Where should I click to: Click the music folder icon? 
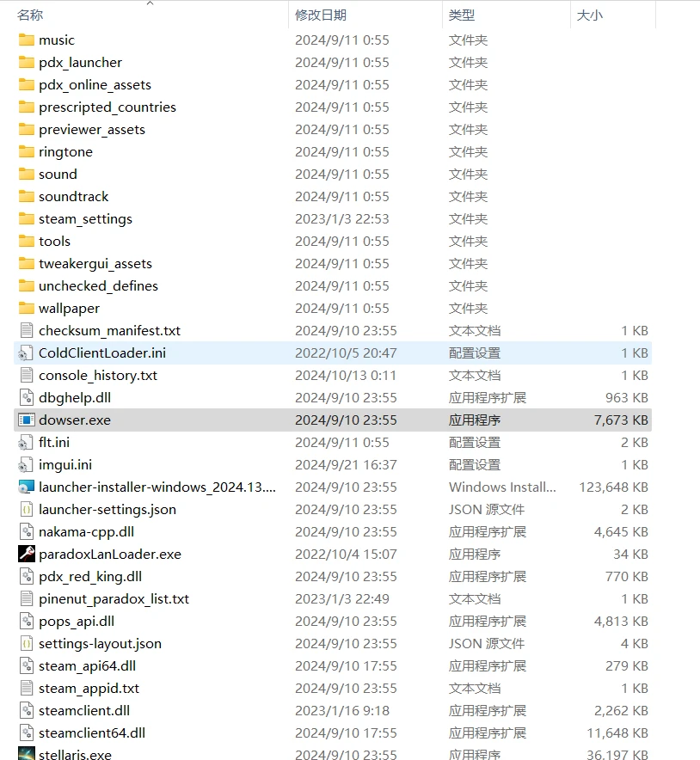pyautogui.click(x=26, y=40)
